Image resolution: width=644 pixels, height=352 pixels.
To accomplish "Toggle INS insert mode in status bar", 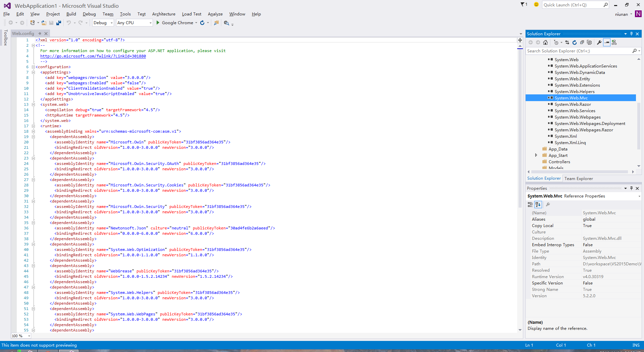I will [x=636, y=345].
